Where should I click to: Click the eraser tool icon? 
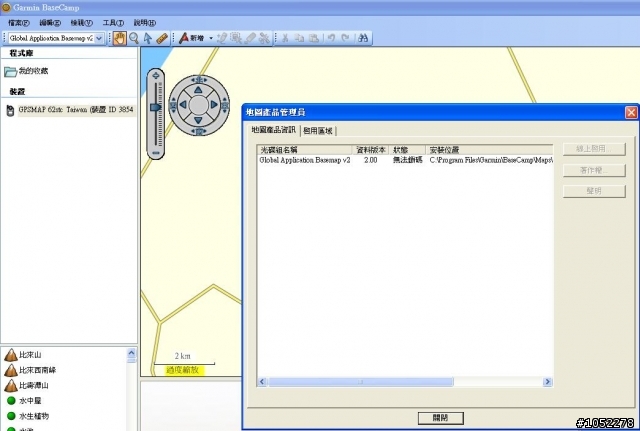(x=250, y=38)
